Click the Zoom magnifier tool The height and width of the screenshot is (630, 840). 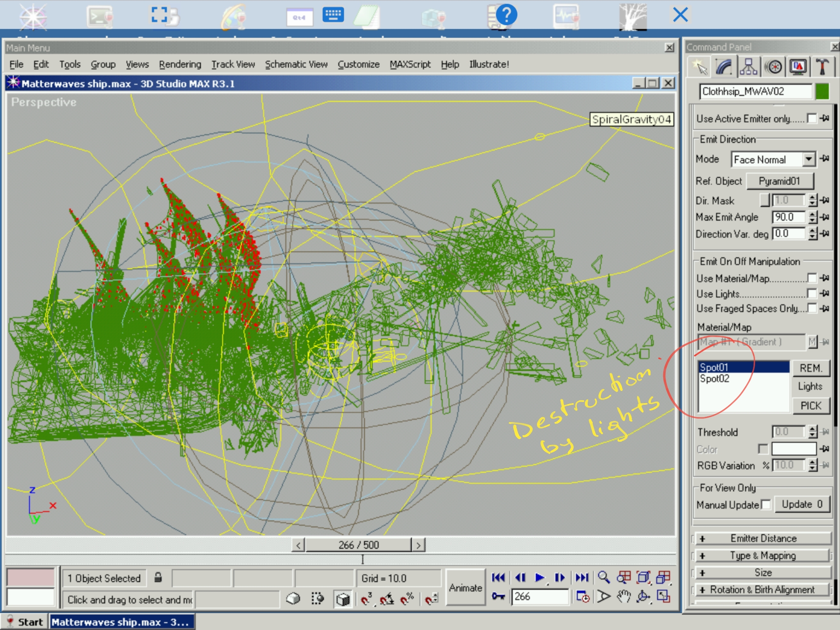click(x=603, y=577)
